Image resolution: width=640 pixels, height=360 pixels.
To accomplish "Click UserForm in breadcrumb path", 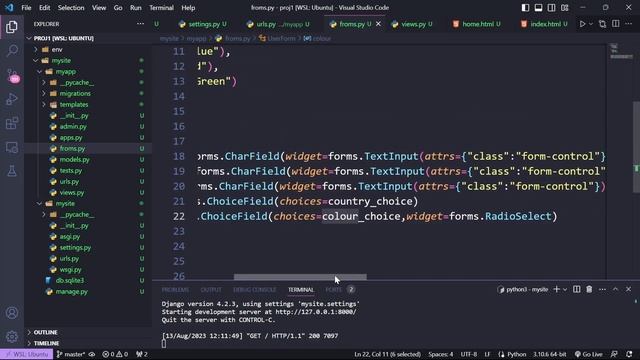I will coord(282,38).
